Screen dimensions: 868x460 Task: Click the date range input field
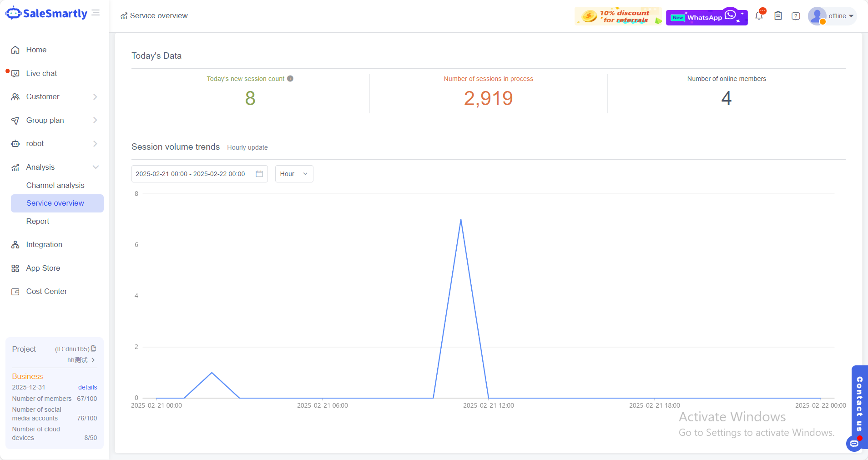point(191,174)
